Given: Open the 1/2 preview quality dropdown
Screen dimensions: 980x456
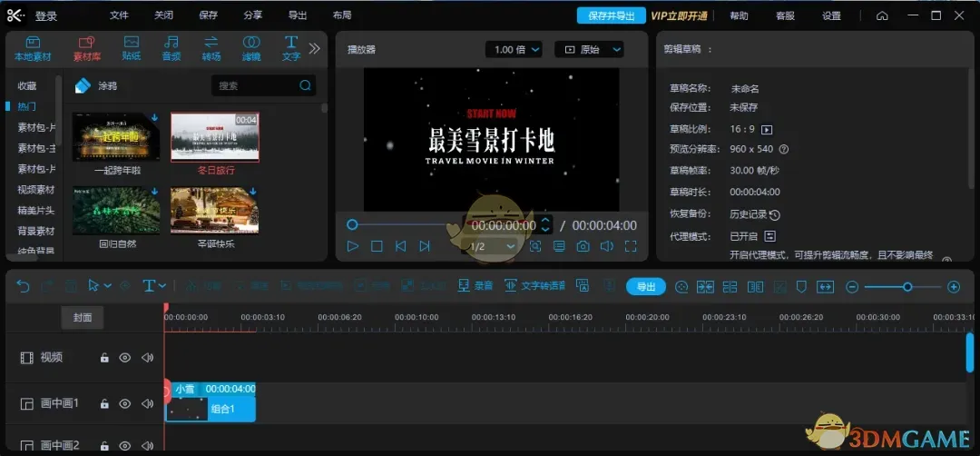Looking at the screenshot, I should point(493,246).
